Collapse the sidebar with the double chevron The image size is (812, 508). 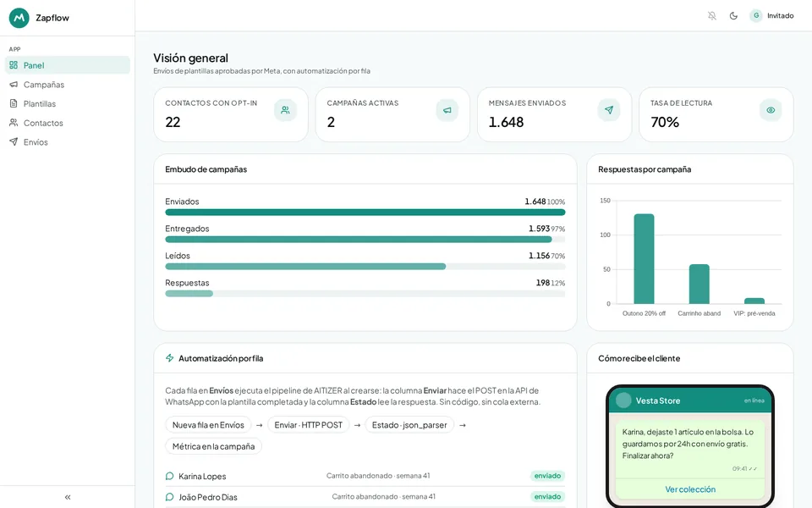[68, 497]
